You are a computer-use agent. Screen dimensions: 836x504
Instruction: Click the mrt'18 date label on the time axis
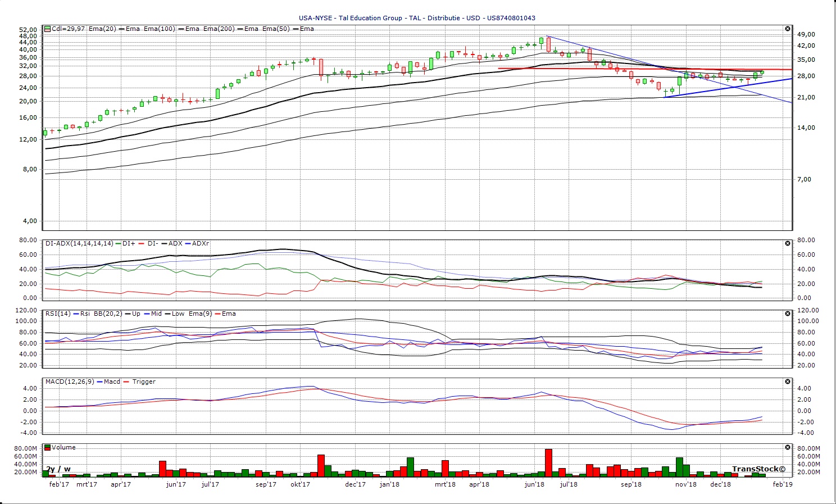tap(445, 484)
